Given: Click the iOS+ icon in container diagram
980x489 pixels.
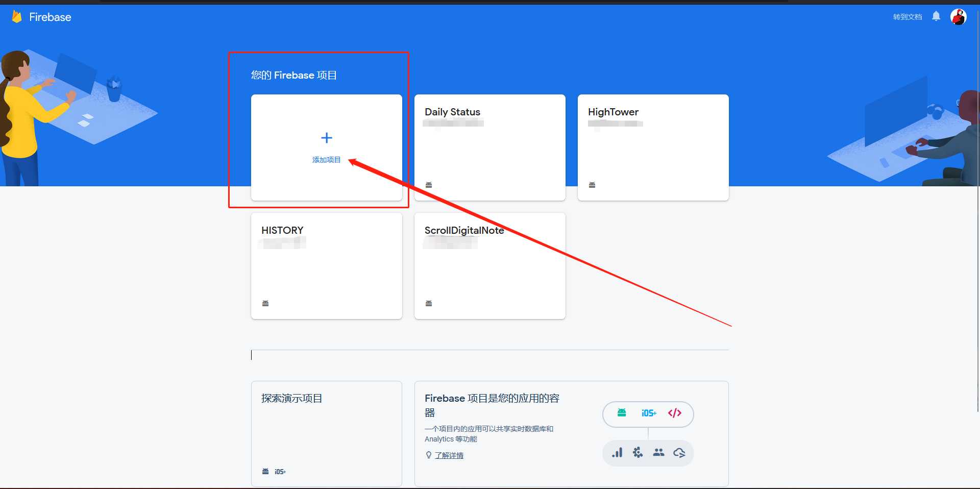Looking at the screenshot, I should [649, 413].
